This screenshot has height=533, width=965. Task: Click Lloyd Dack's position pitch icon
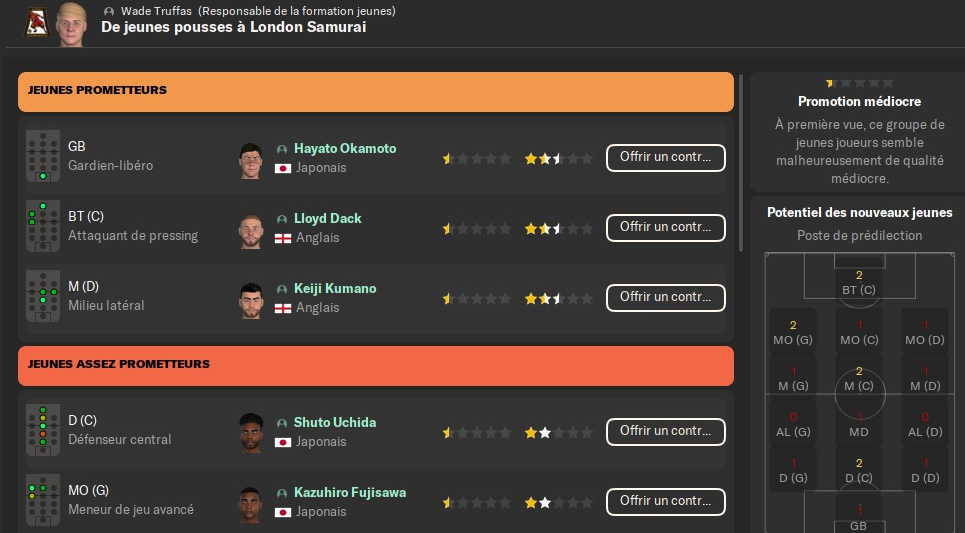tap(43, 227)
